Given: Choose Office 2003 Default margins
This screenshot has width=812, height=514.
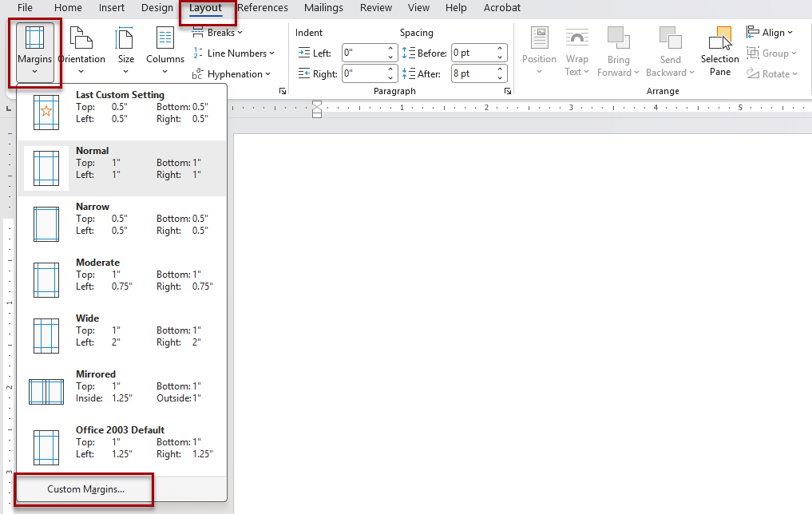Looking at the screenshot, I should [121, 447].
